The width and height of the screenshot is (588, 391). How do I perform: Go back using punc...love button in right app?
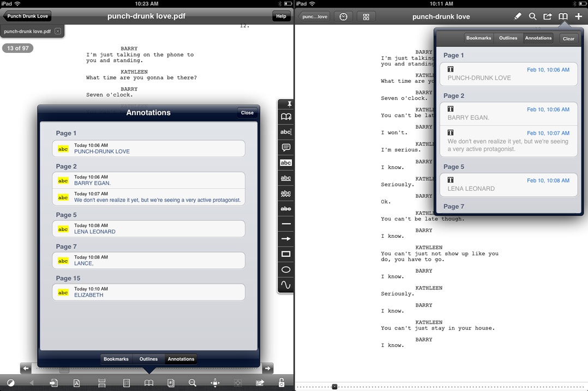point(314,16)
